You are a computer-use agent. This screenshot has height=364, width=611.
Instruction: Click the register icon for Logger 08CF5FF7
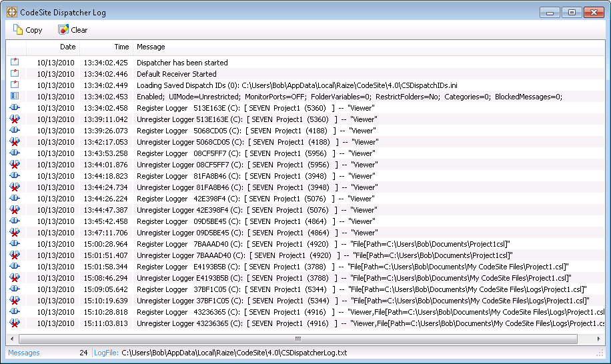click(15, 153)
